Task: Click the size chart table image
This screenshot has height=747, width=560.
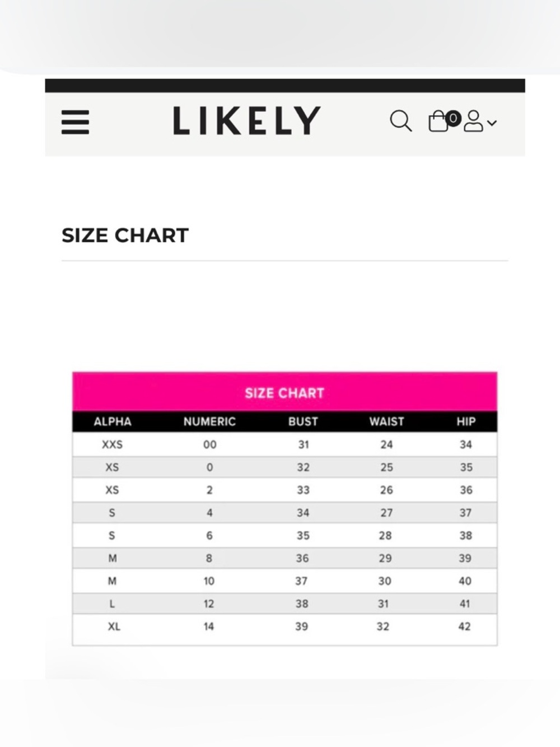Action: click(x=284, y=508)
